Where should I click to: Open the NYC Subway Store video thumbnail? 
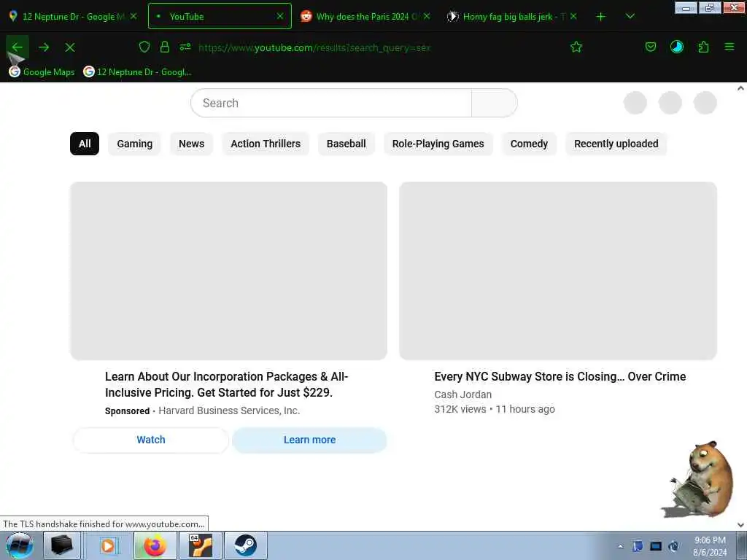(x=558, y=271)
